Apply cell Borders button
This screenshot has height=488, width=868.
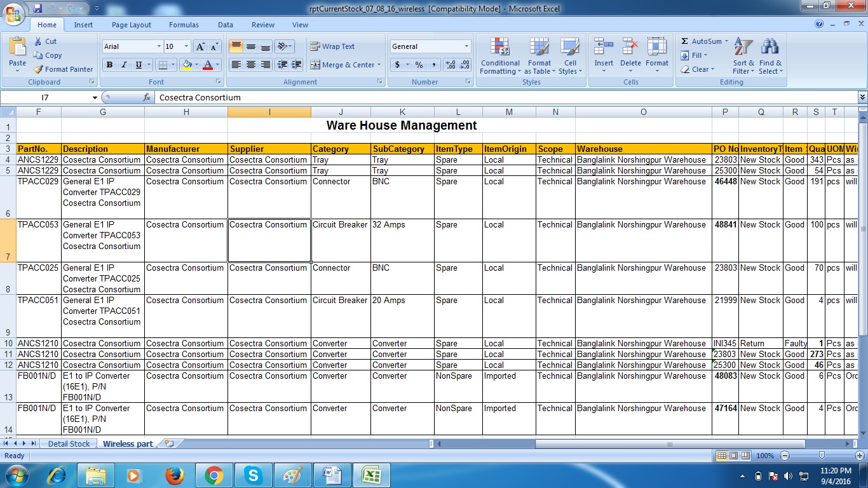coord(163,65)
